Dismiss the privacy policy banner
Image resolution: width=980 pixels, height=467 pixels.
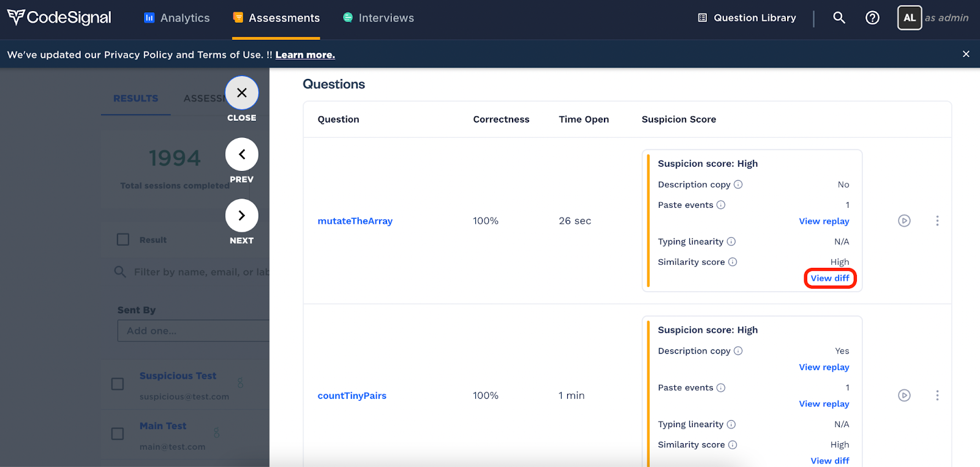coord(966,54)
